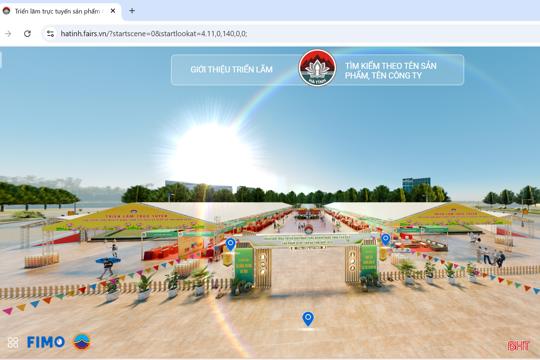Click the round mountain logo next to FIMO

pyautogui.click(x=82, y=342)
